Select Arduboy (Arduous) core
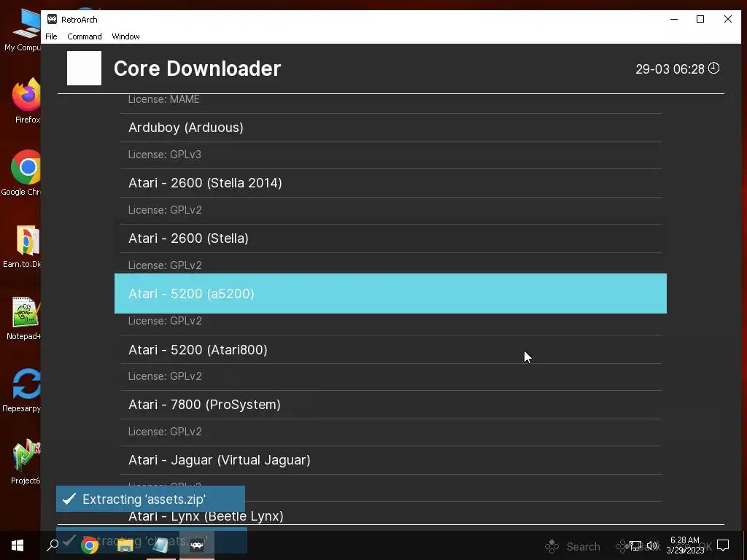This screenshot has width=747, height=560. pyautogui.click(x=391, y=128)
